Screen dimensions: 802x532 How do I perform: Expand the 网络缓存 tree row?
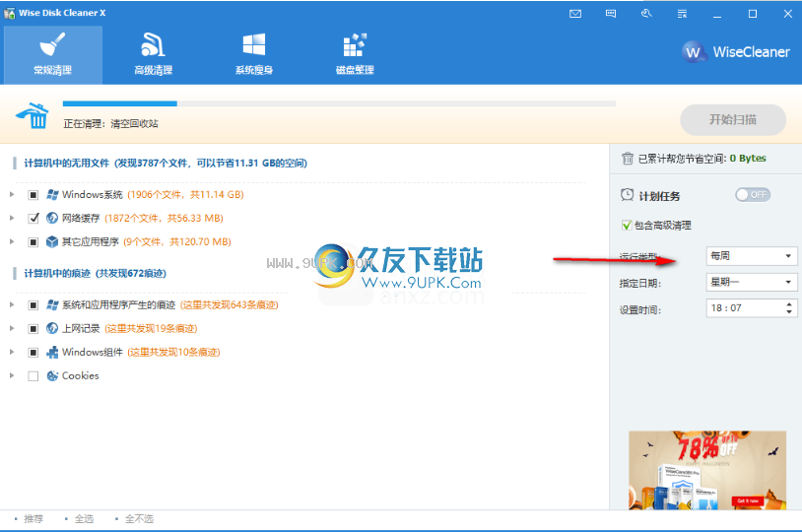(12, 218)
